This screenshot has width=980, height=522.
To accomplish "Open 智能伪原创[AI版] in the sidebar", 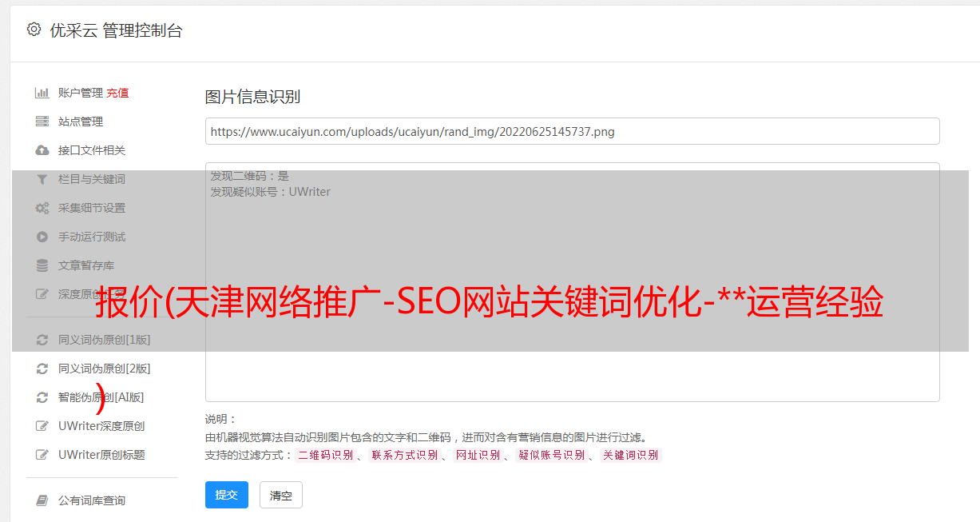I will click(101, 397).
